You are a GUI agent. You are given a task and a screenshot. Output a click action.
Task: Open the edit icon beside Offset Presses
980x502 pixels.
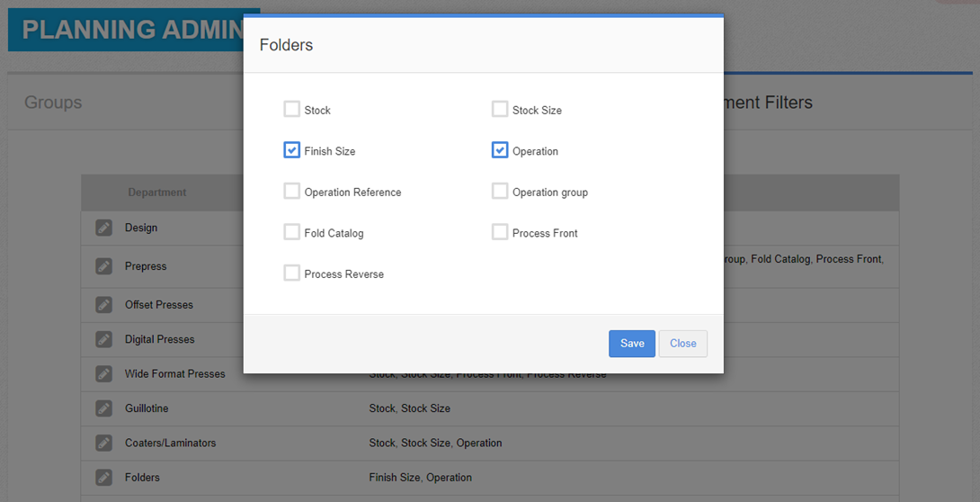(x=104, y=305)
